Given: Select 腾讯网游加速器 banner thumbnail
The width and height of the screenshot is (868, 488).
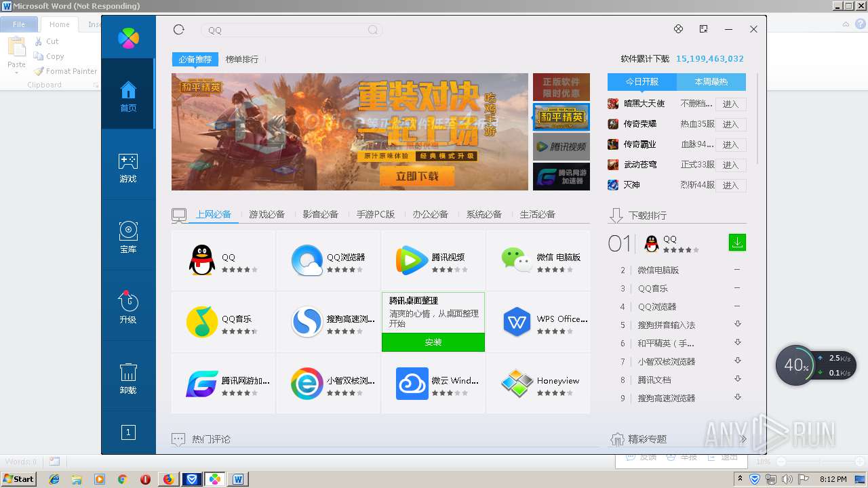Looking at the screenshot, I should pyautogui.click(x=561, y=176).
